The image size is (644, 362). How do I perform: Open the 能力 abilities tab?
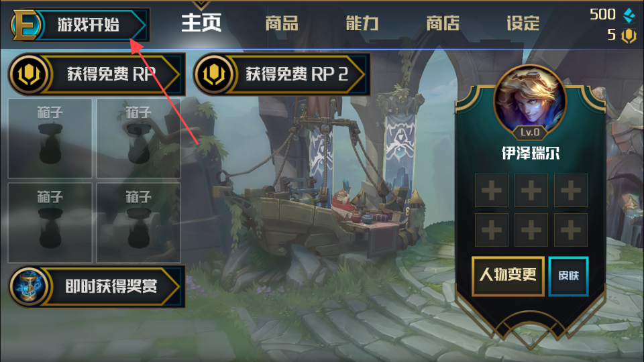(x=362, y=23)
